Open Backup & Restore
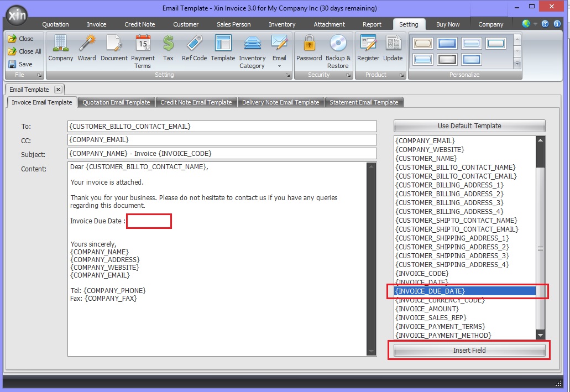The width and height of the screenshot is (570, 392). pos(338,51)
